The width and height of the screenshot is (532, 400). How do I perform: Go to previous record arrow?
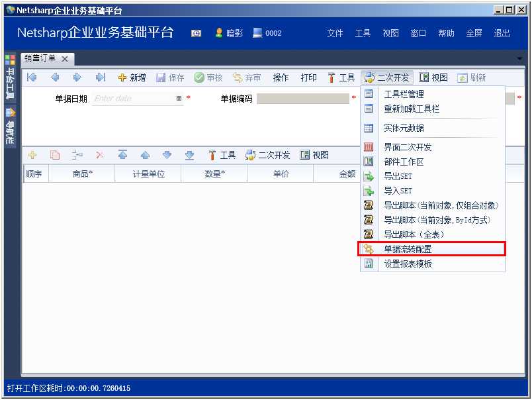tap(55, 77)
